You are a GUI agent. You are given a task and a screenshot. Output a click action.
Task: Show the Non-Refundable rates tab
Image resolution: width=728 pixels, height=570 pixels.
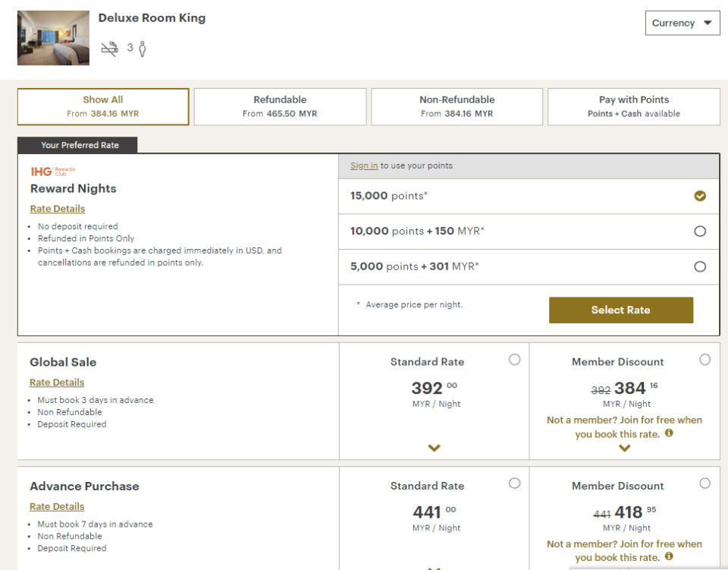(x=457, y=106)
